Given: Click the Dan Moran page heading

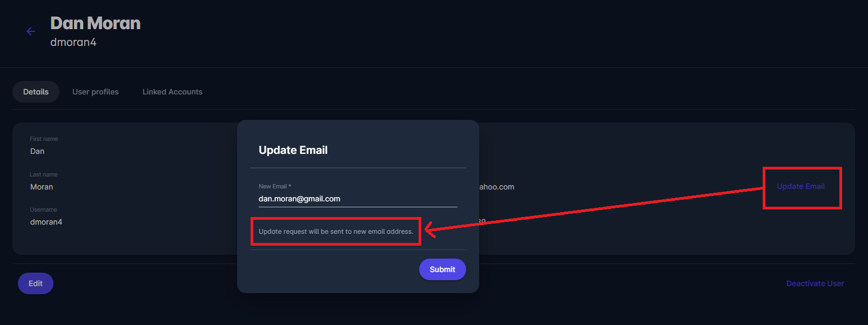Looking at the screenshot, I should click(x=96, y=23).
